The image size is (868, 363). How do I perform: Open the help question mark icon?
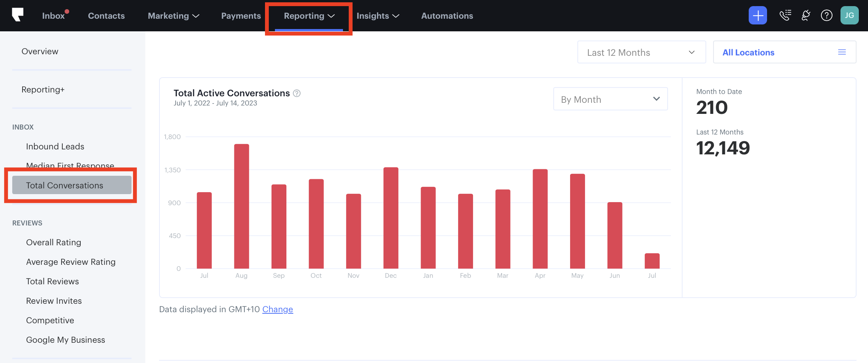[826, 16]
